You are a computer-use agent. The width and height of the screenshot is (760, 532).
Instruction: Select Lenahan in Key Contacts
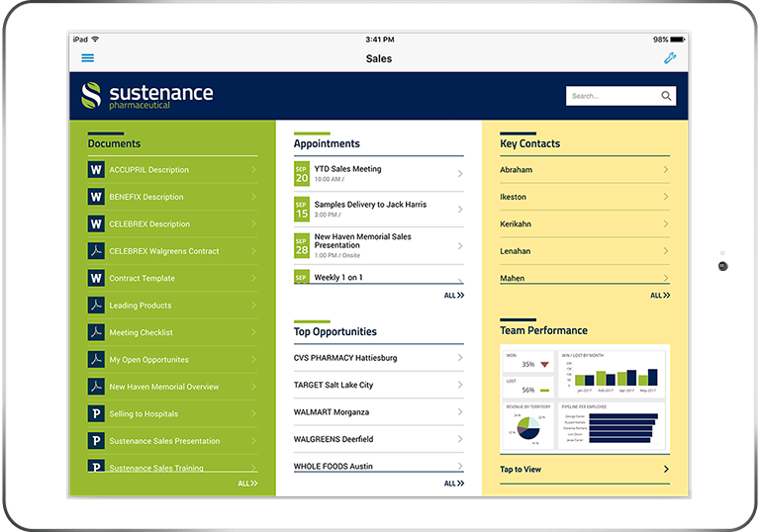[x=585, y=251]
